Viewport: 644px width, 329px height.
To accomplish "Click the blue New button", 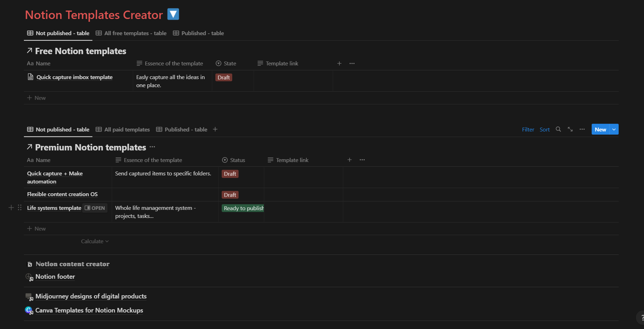I will tap(600, 129).
